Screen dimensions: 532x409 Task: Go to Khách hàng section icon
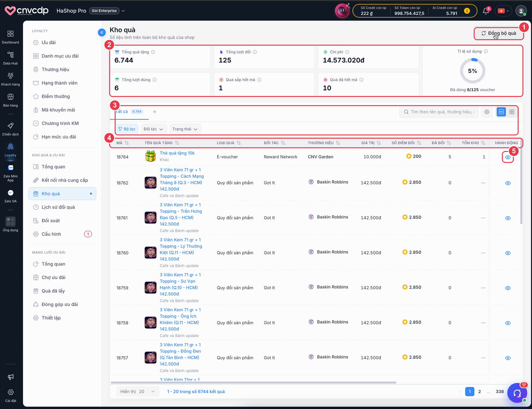pos(10,76)
